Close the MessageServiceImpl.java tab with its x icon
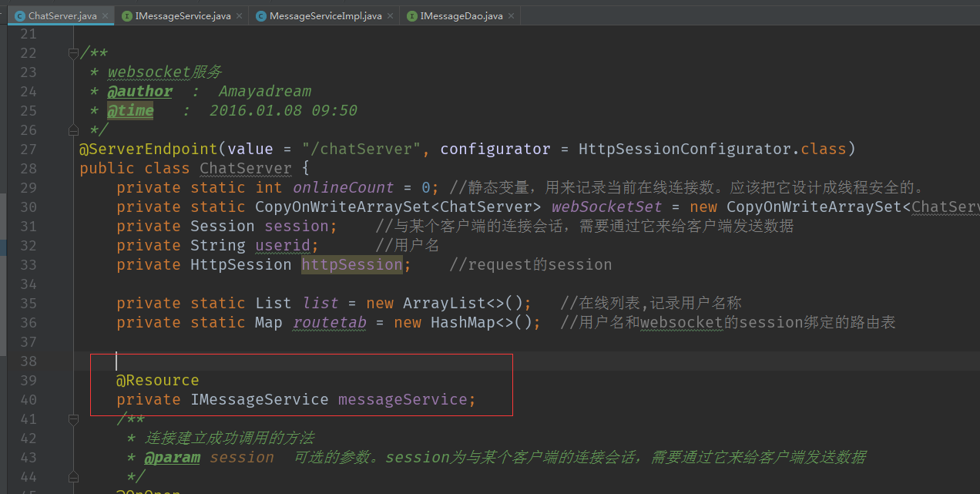 [x=390, y=14]
